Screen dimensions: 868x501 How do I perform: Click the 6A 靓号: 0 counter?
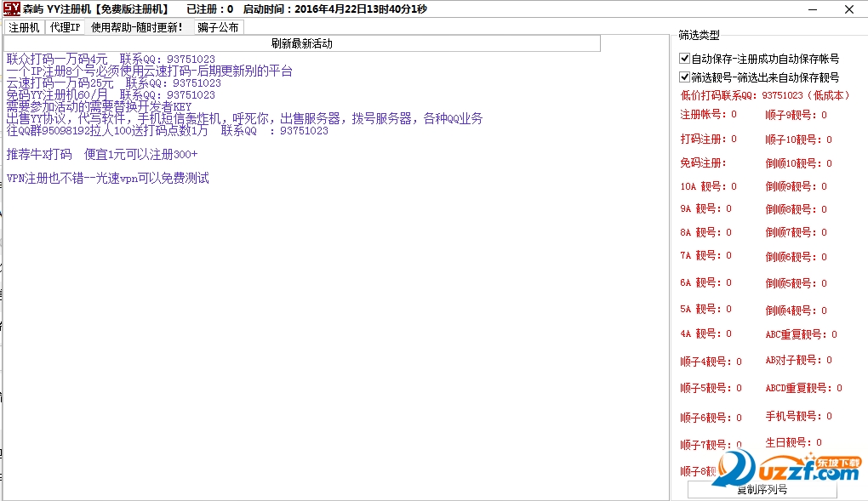(x=705, y=283)
